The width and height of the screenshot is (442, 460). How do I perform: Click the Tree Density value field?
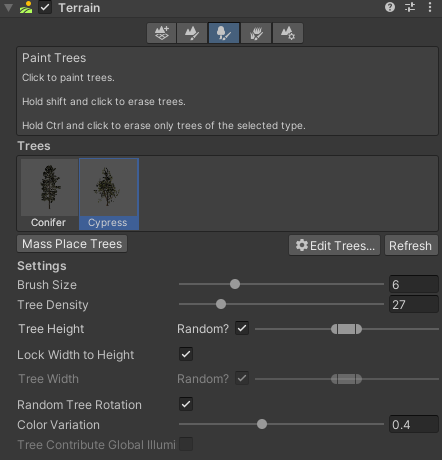click(x=414, y=304)
